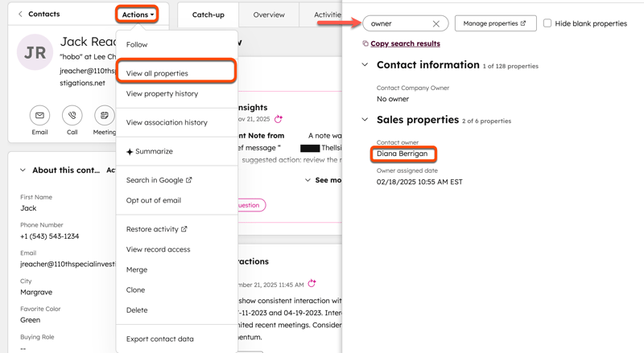Click the copy icon beside Copy search results
Viewport: 644px width, 353px height.
[x=365, y=43]
